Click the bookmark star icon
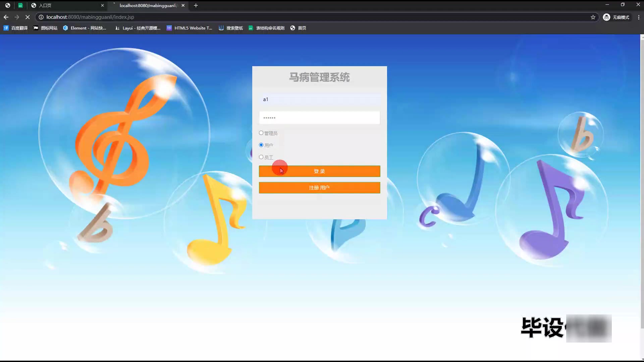Image resolution: width=644 pixels, height=362 pixels. tap(593, 17)
